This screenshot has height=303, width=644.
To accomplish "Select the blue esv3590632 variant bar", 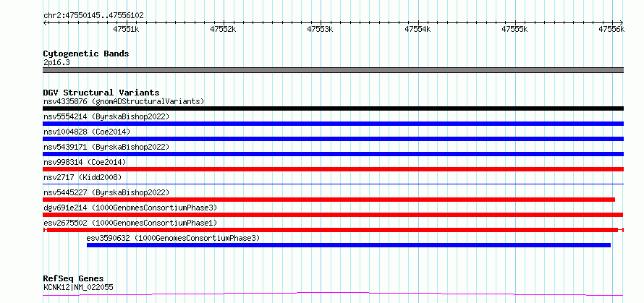I will point(349,245).
